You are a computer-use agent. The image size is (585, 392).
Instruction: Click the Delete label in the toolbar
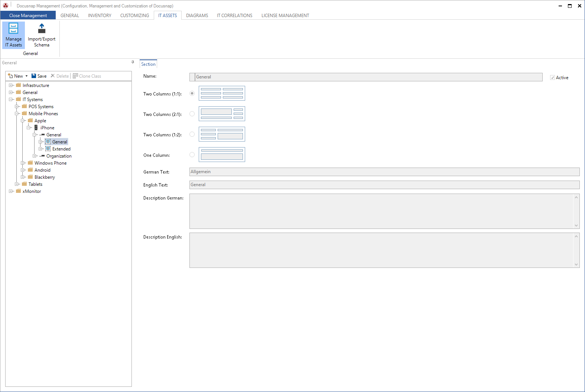pos(62,76)
